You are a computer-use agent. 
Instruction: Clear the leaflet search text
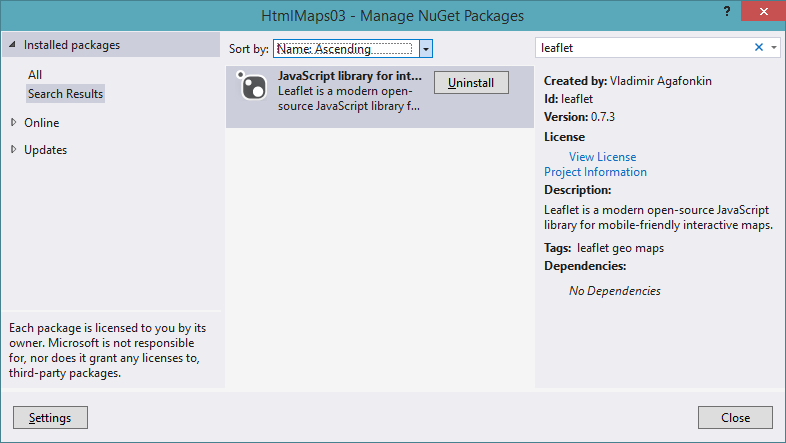[758, 47]
